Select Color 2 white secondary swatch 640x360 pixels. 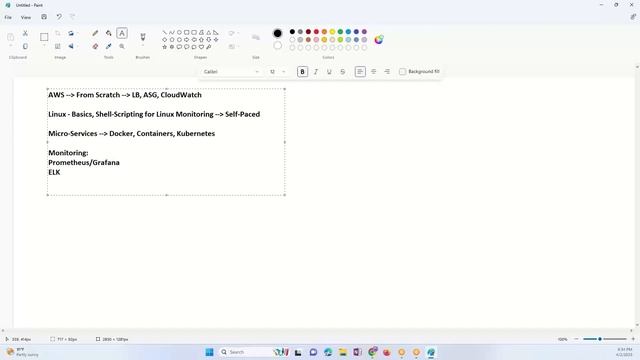[278, 45]
